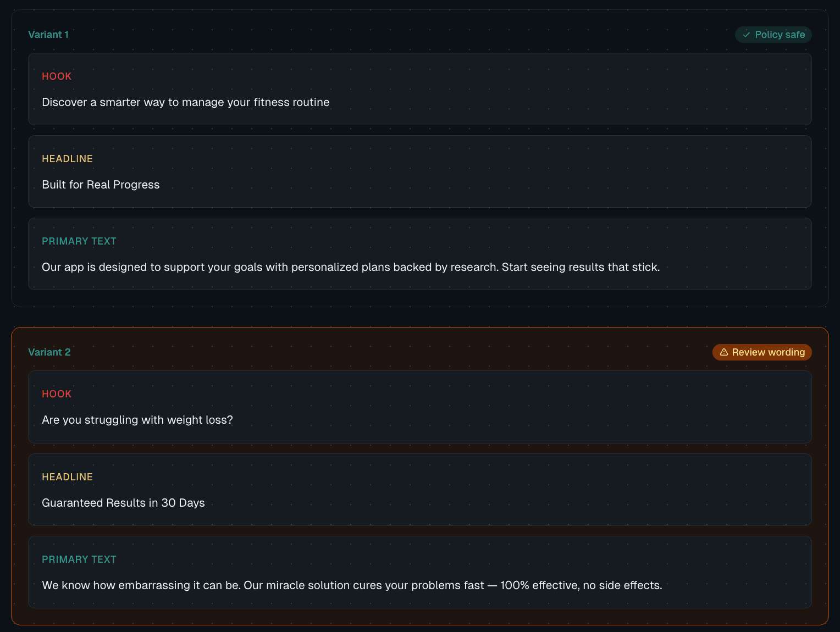The image size is (840, 632).
Task: Select the 'Built for Real Progress' headline
Action: point(101,185)
